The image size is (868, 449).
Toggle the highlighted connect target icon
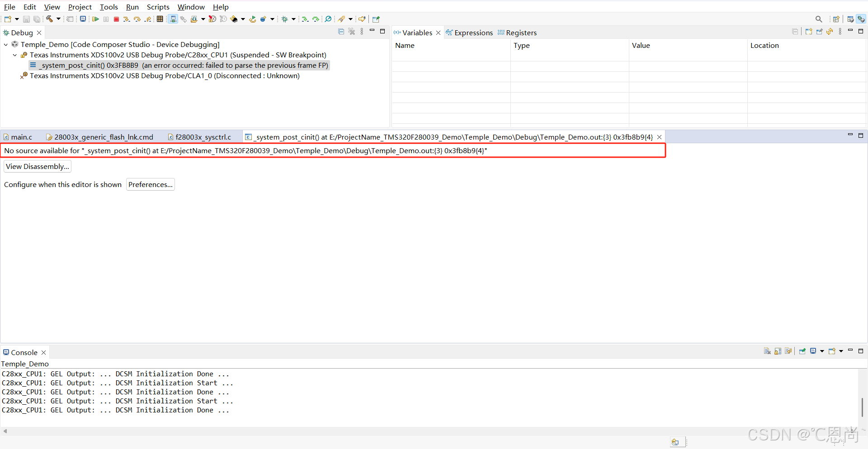point(173,19)
